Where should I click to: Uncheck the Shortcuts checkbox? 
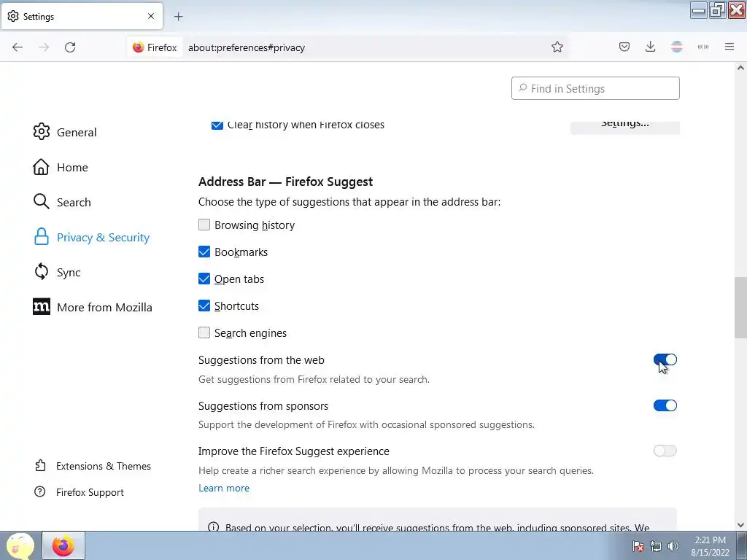coord(204,306)
